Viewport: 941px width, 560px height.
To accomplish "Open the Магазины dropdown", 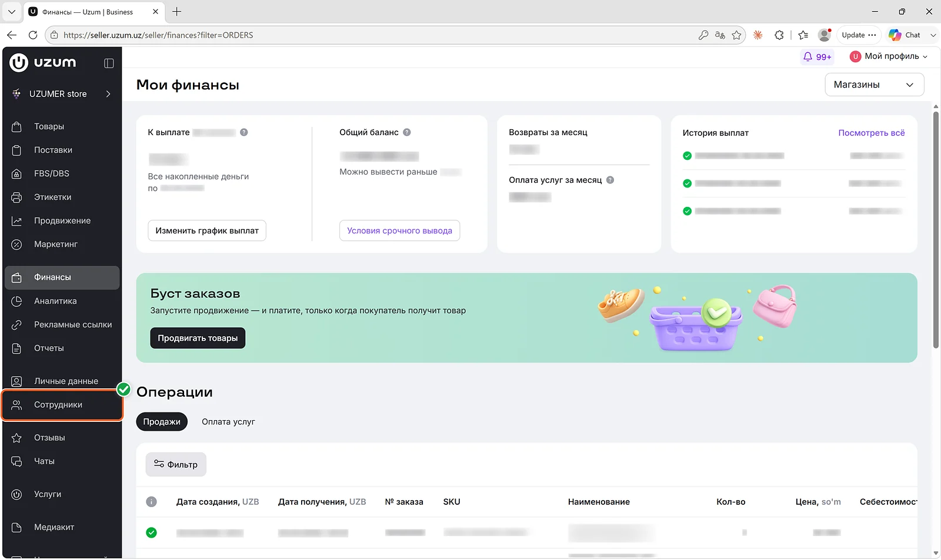I will click(874, 85).
